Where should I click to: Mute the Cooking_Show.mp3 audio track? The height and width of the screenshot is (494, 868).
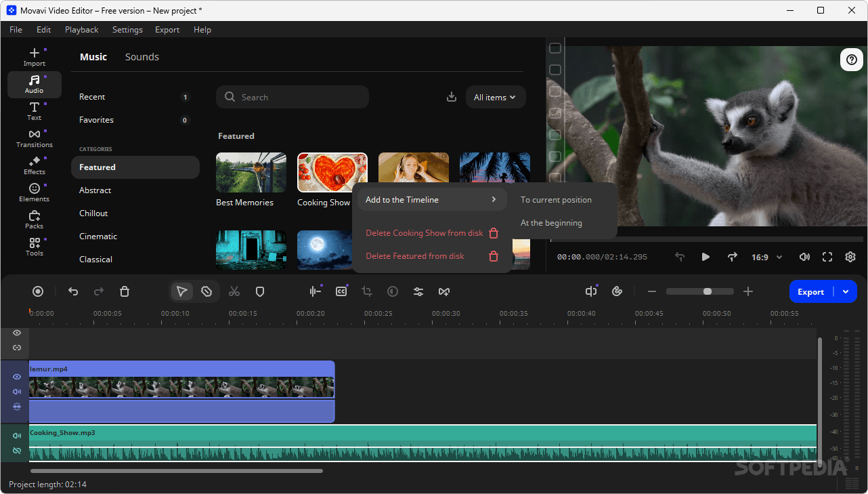point(17,436)
